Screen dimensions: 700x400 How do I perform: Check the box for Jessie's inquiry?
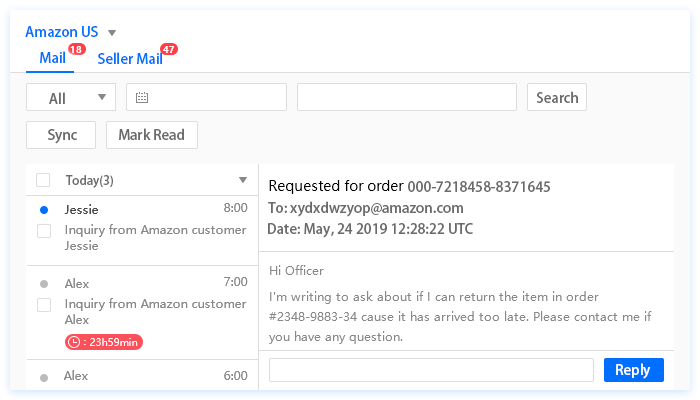44,231
